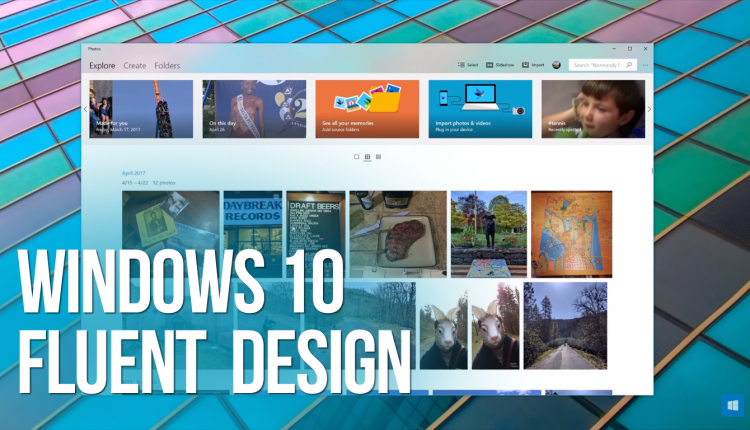Show next cards with right chevron

[649, 109]
